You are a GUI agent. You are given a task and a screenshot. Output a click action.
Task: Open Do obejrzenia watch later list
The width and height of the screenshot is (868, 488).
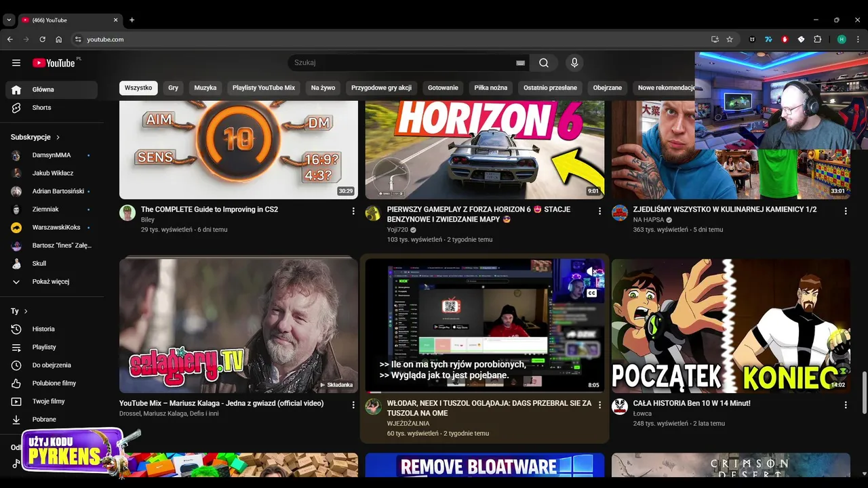click(52, 365)
